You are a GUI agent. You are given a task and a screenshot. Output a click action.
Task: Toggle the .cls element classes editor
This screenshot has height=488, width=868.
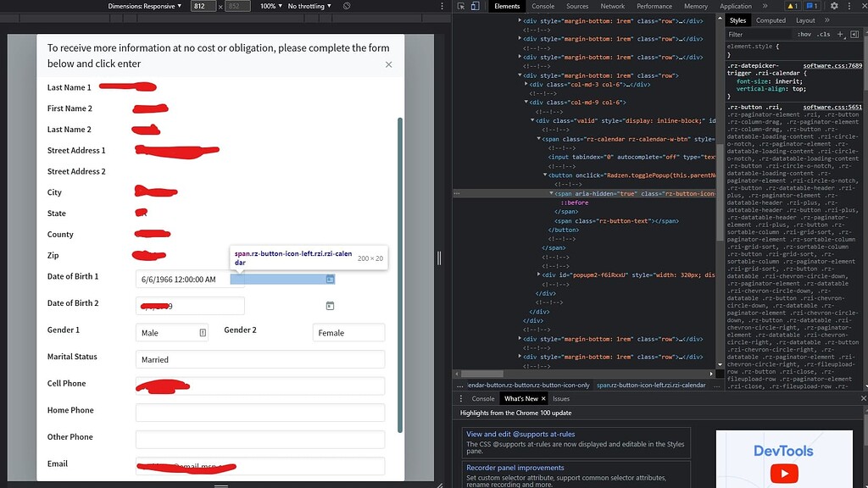tap(822, 35)
